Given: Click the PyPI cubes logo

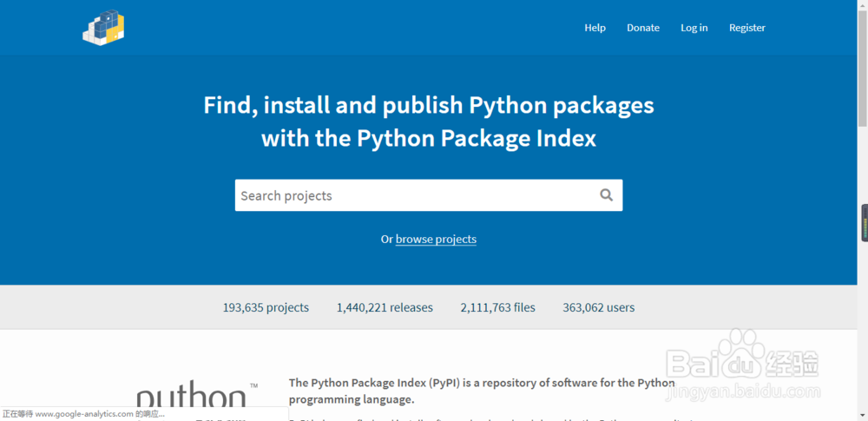Looking at the screenshot, I should click(x=103, y=27).
